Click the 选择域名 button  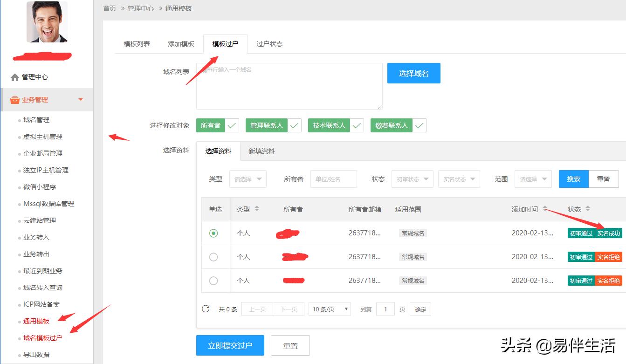tap(413, 73)
